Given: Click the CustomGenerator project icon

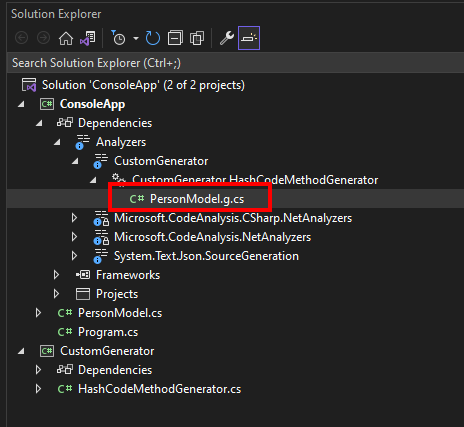Looking at the screenshot, I should point(47,351).
